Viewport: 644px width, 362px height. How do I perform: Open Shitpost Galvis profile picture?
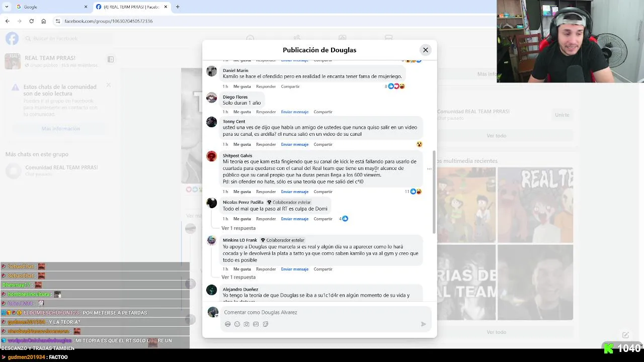(x=212, y=156)
